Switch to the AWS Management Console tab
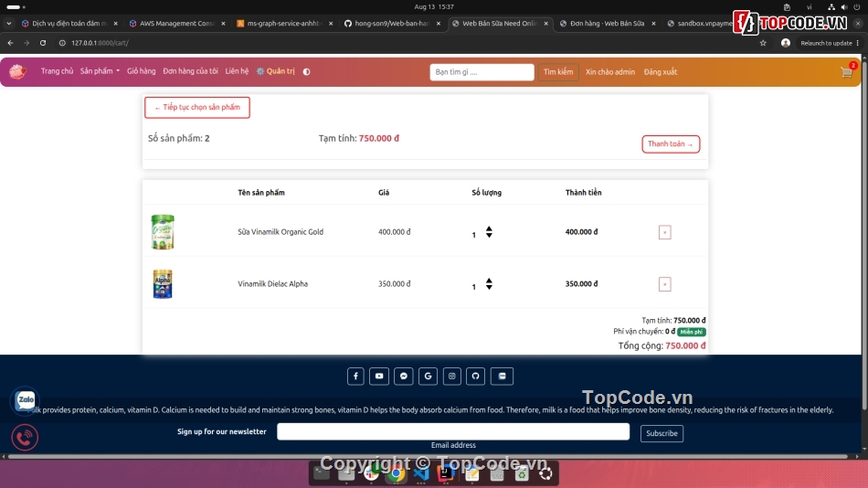Viewport: 868px width, 488px height. tap(176, 23)
